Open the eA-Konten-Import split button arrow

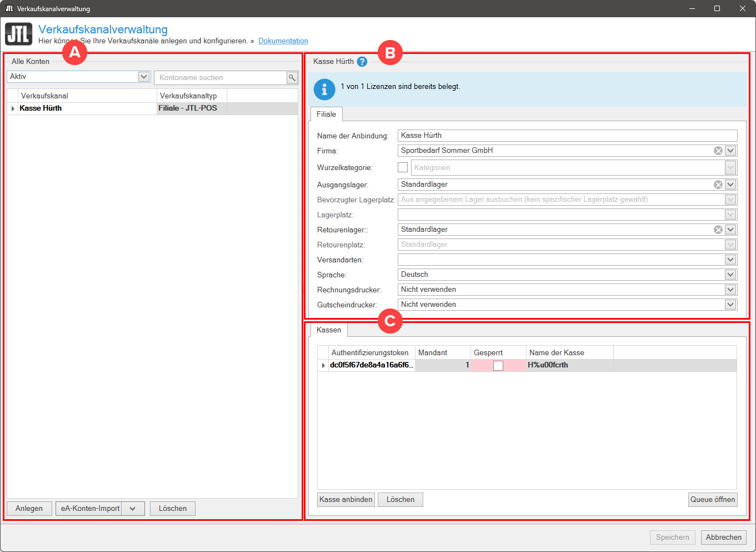(x=133, y=509)
